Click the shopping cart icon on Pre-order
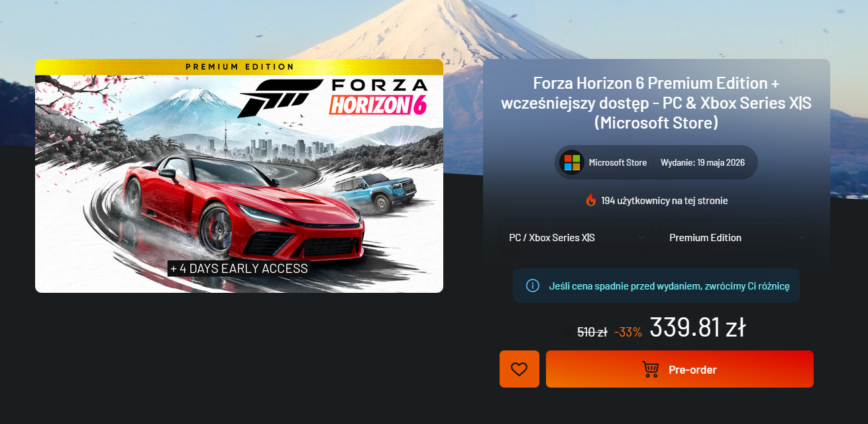The image size is (868, 424). (651, 370)
